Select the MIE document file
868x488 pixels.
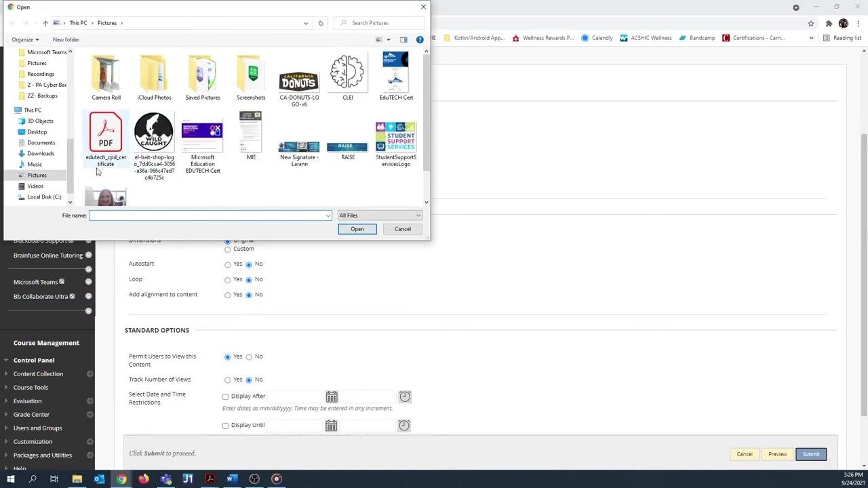point(251,136)
